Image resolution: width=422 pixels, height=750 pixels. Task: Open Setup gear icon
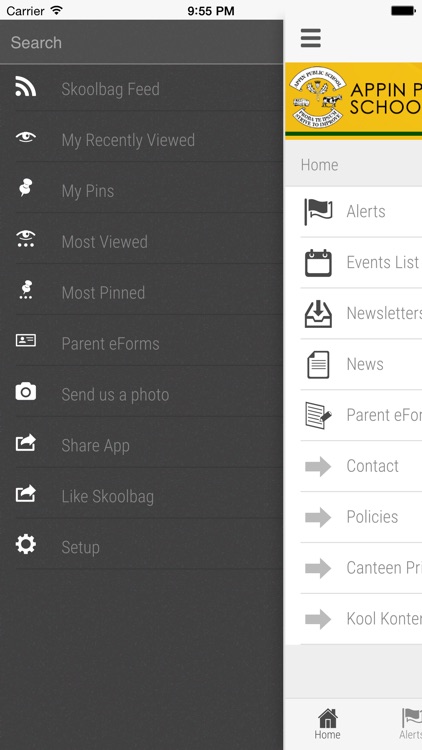pos(25,544)
